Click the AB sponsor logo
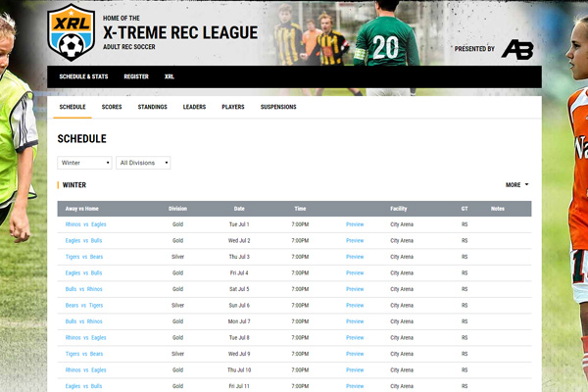Screen dimensions: 588x392 pyautogui.click(x=516, y=49)
